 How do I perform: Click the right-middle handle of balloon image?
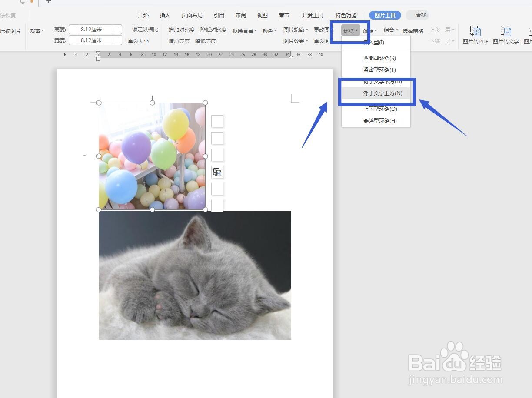tap(206, 156)
